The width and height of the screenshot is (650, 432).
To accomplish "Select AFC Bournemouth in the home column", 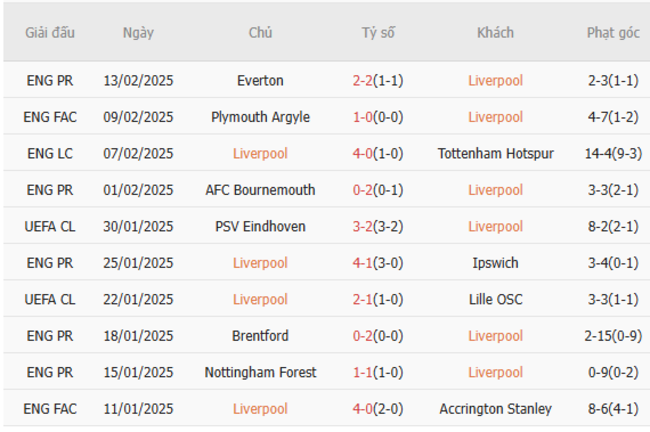I will (x=260, y=190).
